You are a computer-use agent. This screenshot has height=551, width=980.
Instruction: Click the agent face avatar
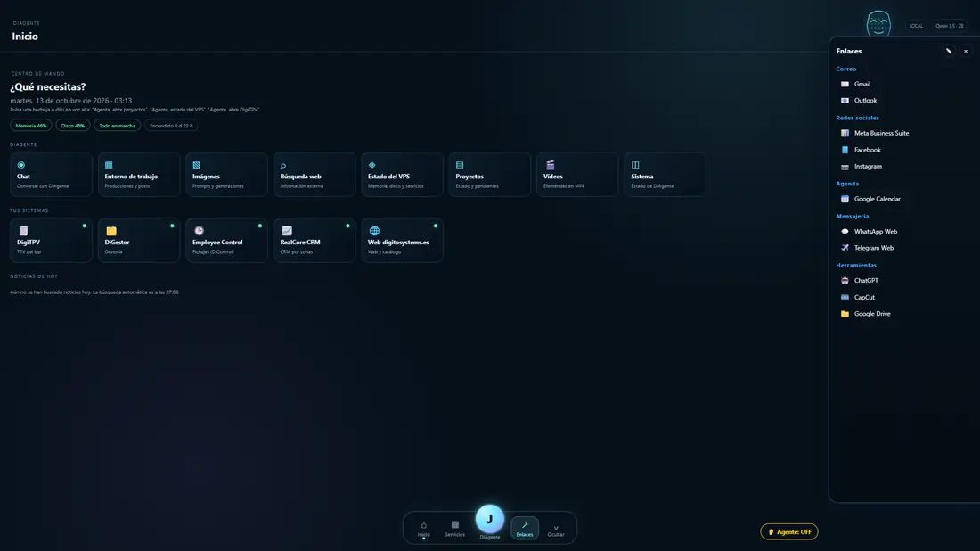[878, 24]
